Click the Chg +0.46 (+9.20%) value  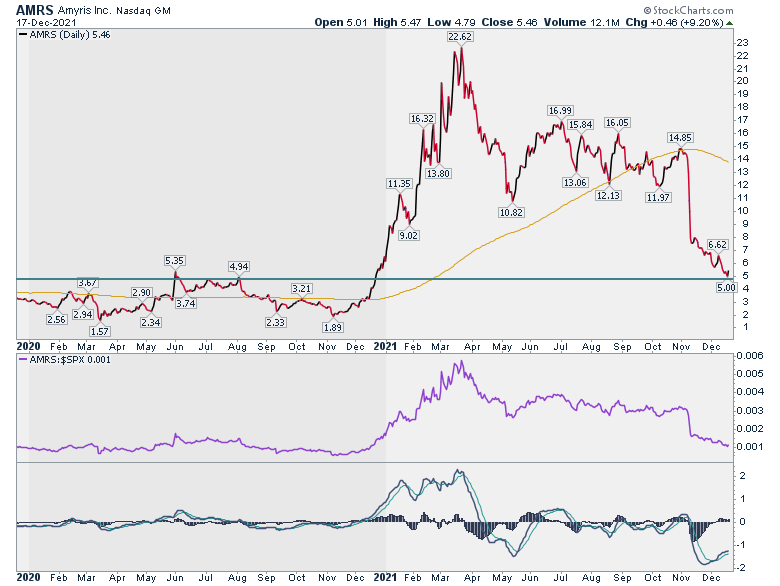tap(674, 22)
